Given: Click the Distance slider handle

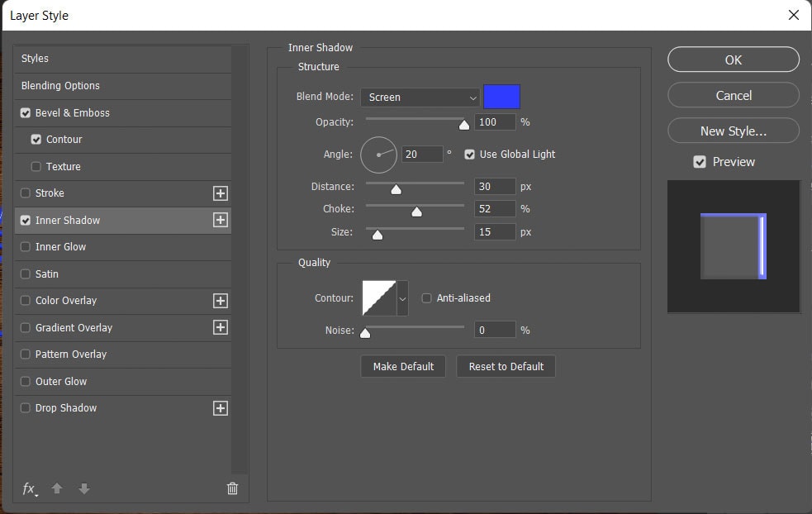Looking at the screenshot, I should pyautogui.click(x=397, y=189).
